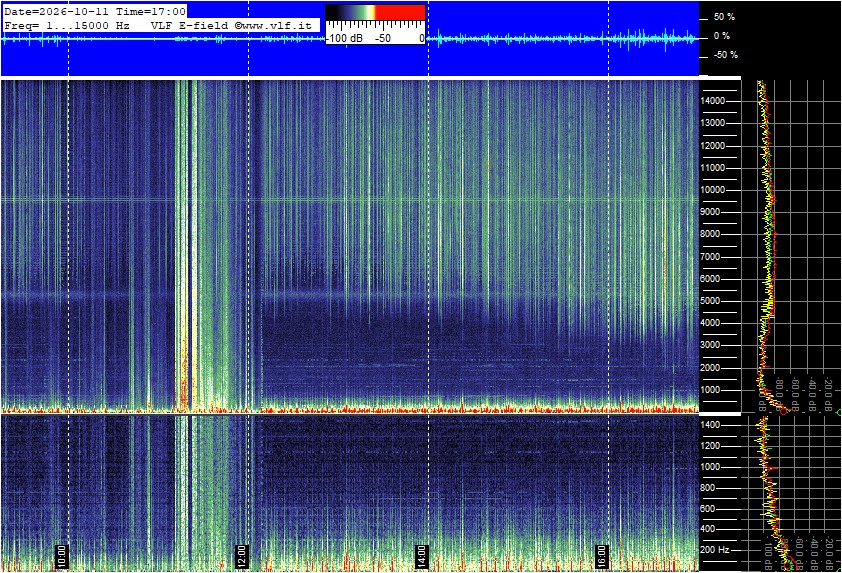Click the dB color scale gradient bar
Screen dimensions: 842x573
[x=375, y=13]
